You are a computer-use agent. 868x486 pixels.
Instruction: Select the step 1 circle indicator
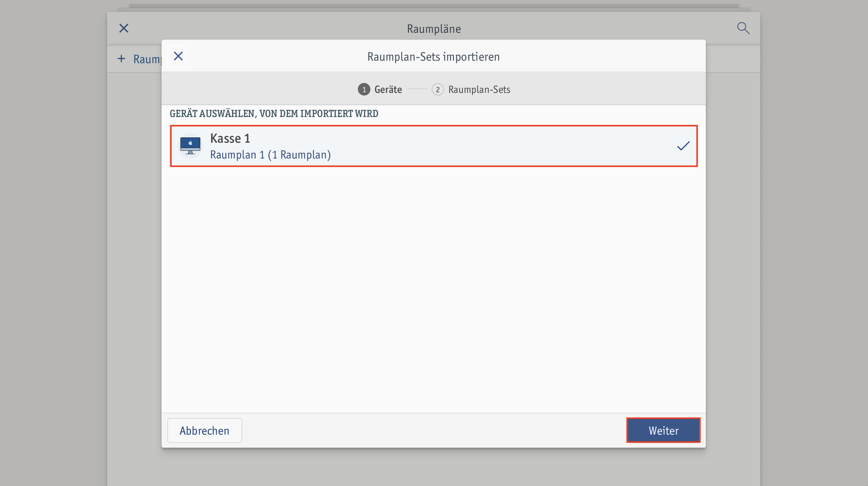pyautogui.click(x=364, y=89)
